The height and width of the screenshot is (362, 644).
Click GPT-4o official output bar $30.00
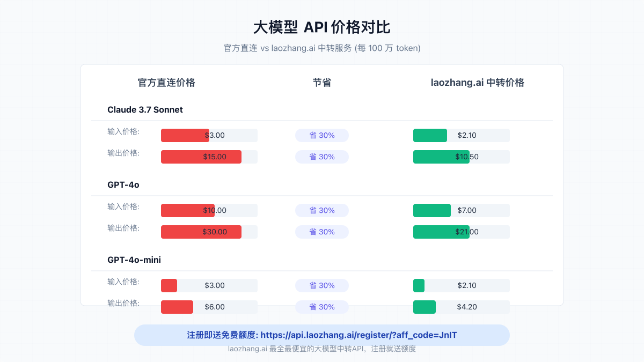click(x=209, y=232)
